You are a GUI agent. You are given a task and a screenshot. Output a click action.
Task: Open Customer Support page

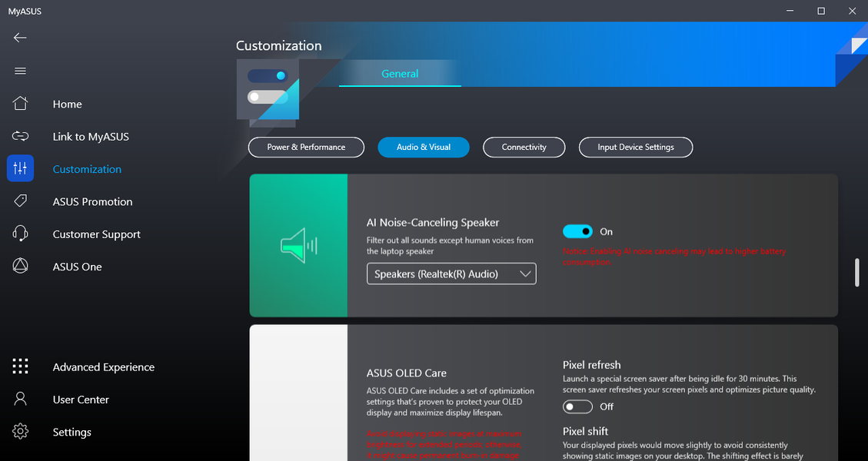click(96, 234)
